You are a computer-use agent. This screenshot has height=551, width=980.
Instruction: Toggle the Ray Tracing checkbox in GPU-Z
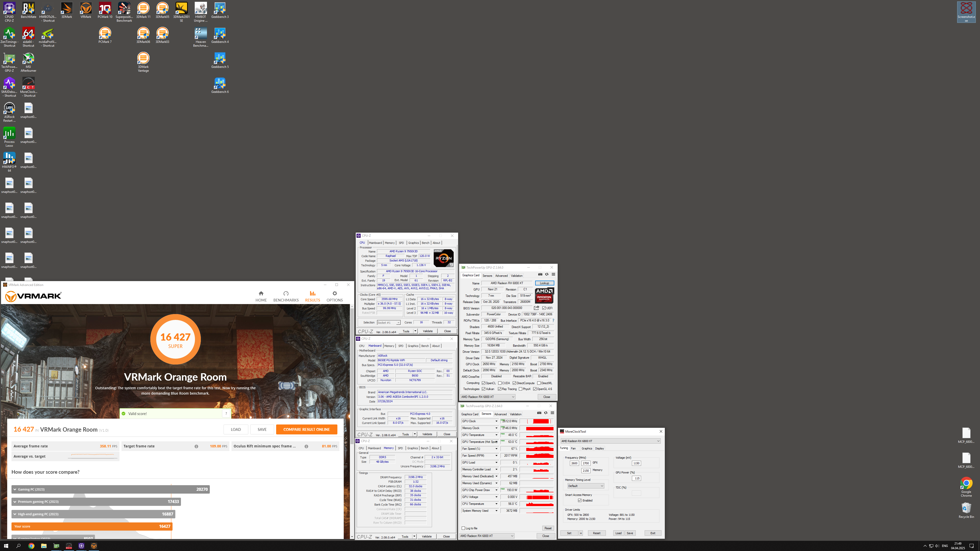pos(499,389)
